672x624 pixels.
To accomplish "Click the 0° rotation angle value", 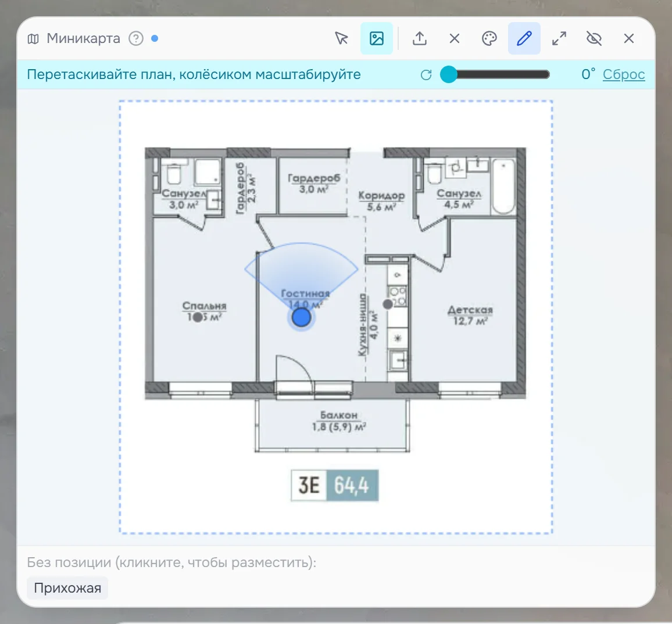I will click(x=588, y=74).
